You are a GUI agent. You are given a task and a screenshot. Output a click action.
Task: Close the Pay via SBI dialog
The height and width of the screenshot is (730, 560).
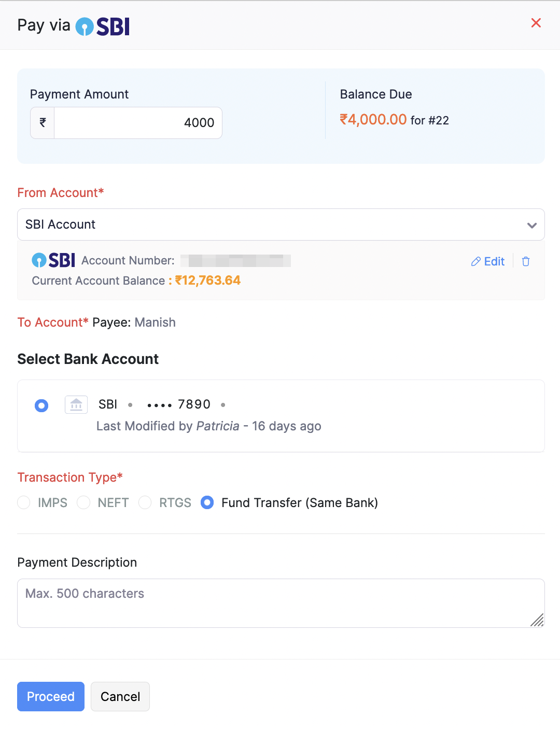[x=536, y=23]
